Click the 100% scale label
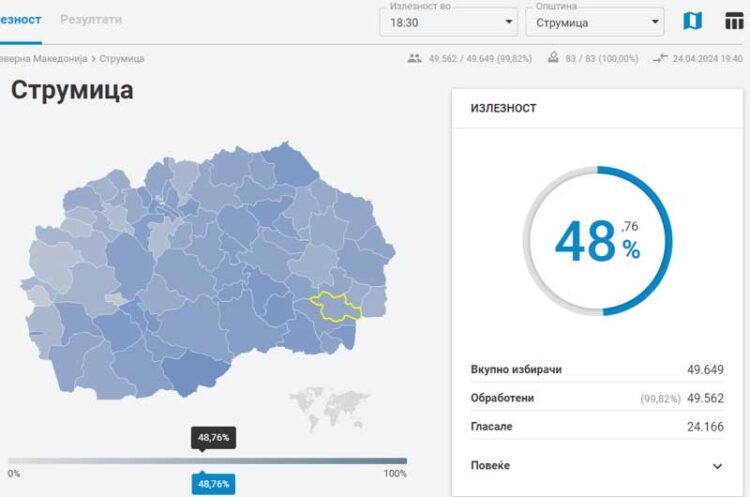 point(395,474)
